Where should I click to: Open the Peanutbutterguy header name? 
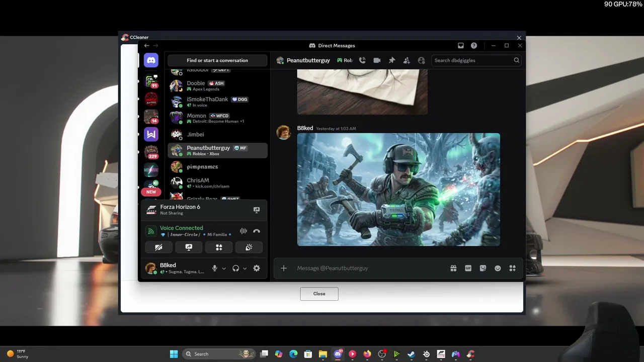[x=308, y=60]
